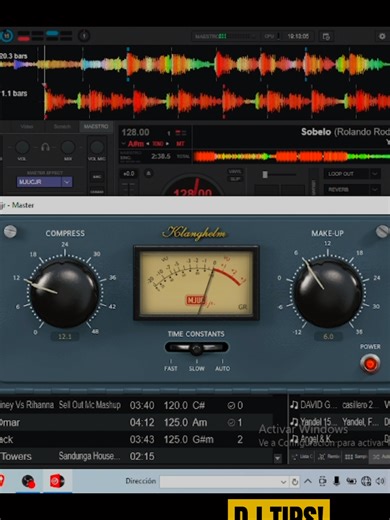This screenshot has height=520, width=390.
Task: Select the 'Sandunga House...' track row
Action: coord(136,456)
